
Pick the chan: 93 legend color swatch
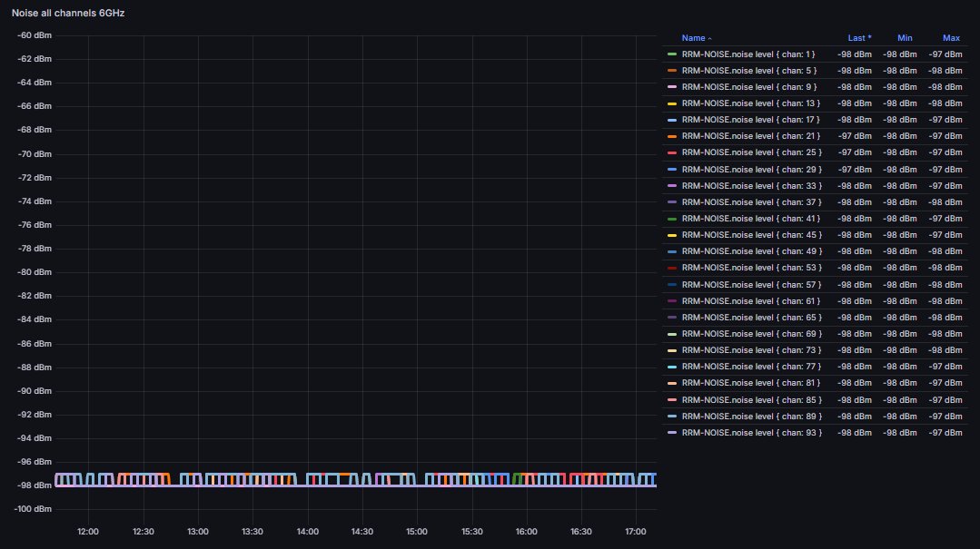[x=672, y=432]
